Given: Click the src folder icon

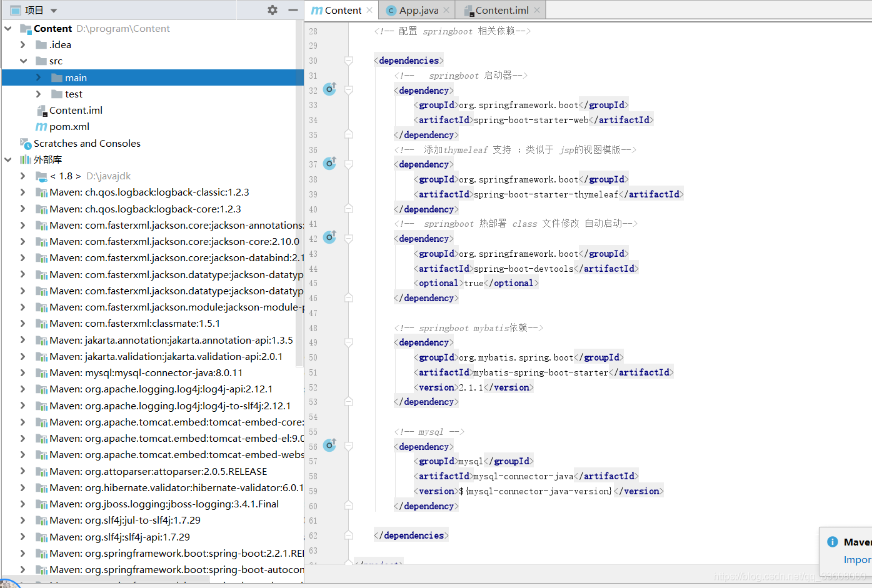Looking at the screenshot, I should (x=41, y=61).
